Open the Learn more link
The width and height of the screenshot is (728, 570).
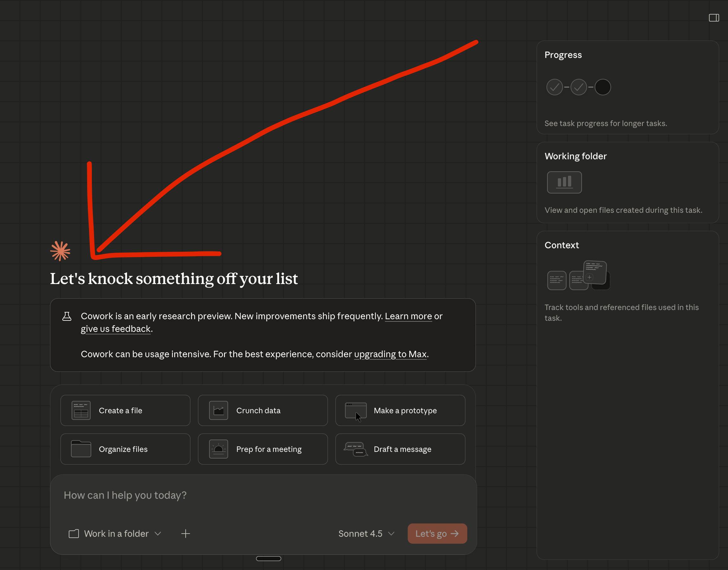click(x=408, y=316)
